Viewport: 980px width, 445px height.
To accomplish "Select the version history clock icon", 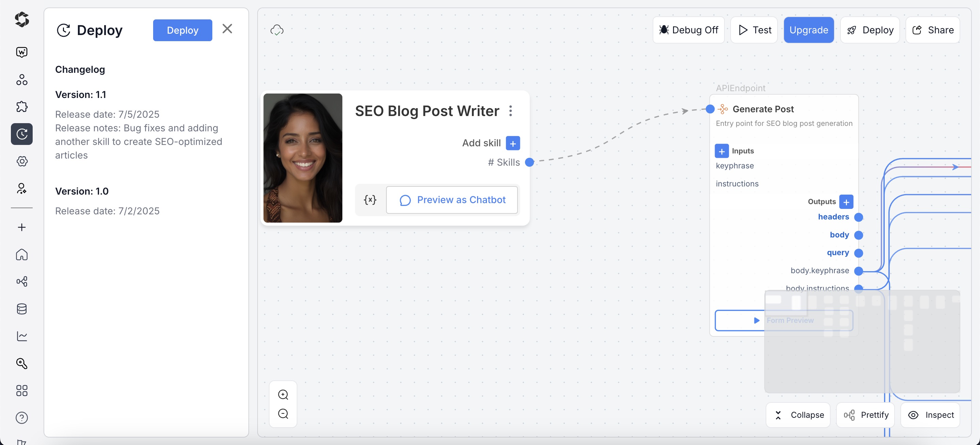I will pos(22,134).
